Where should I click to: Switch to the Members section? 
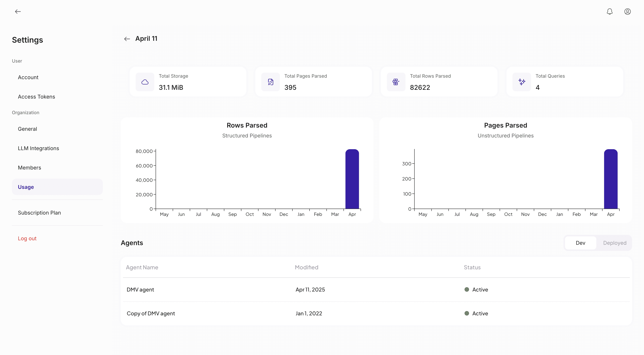[29, 167]
